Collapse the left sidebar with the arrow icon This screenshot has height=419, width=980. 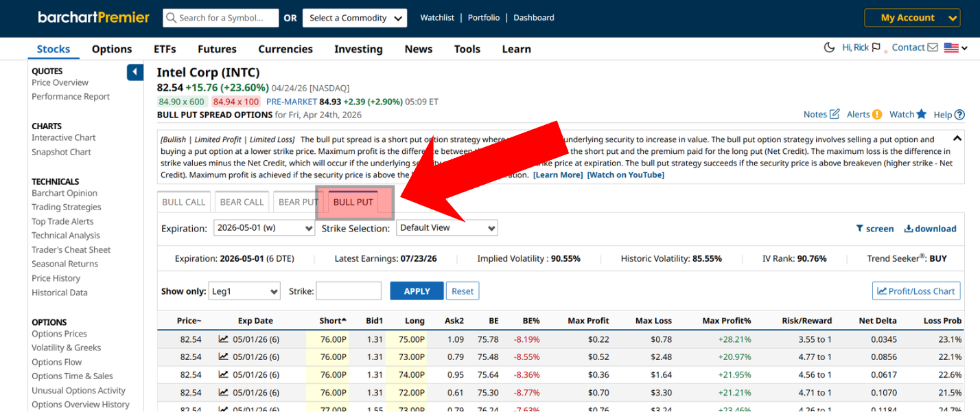tap(135, 72)
